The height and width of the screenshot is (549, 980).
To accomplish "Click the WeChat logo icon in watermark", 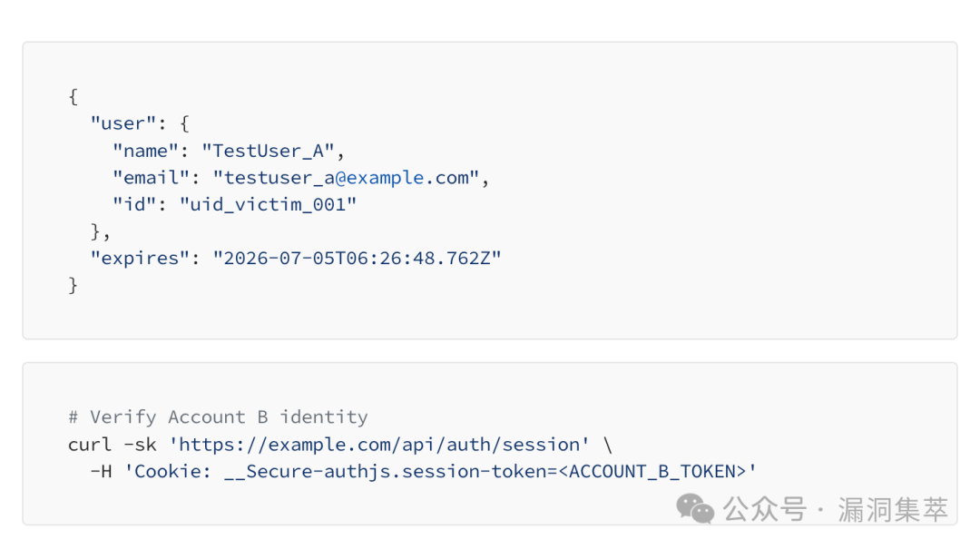I will [x=695, y=508].
